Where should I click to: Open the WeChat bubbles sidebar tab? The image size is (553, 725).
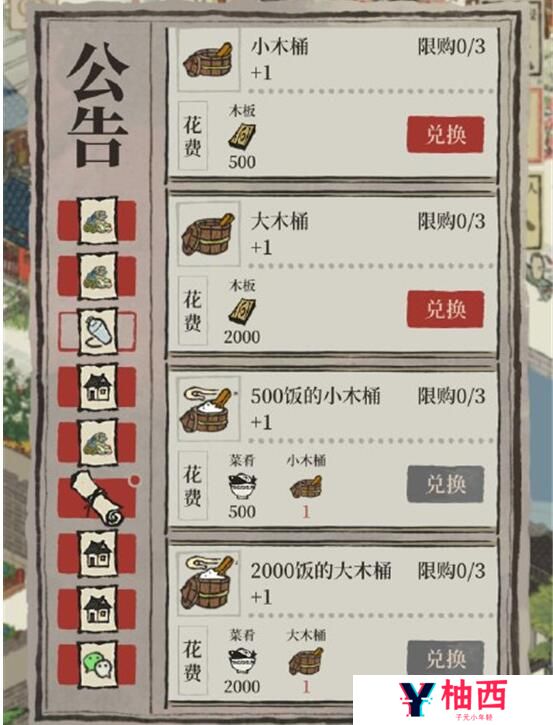(x=97, y=664)
